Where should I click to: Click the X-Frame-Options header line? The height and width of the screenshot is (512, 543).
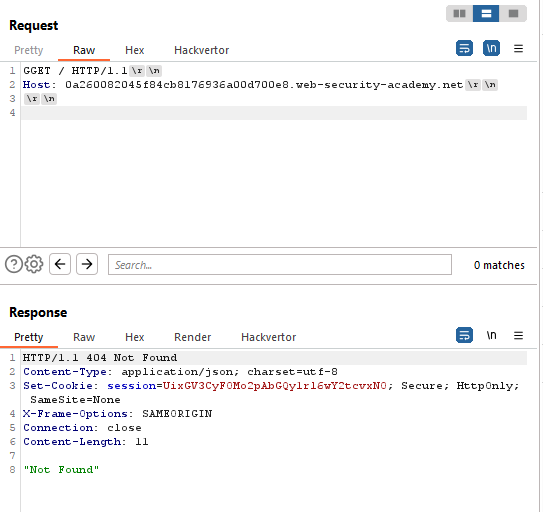tap(117, 414)
